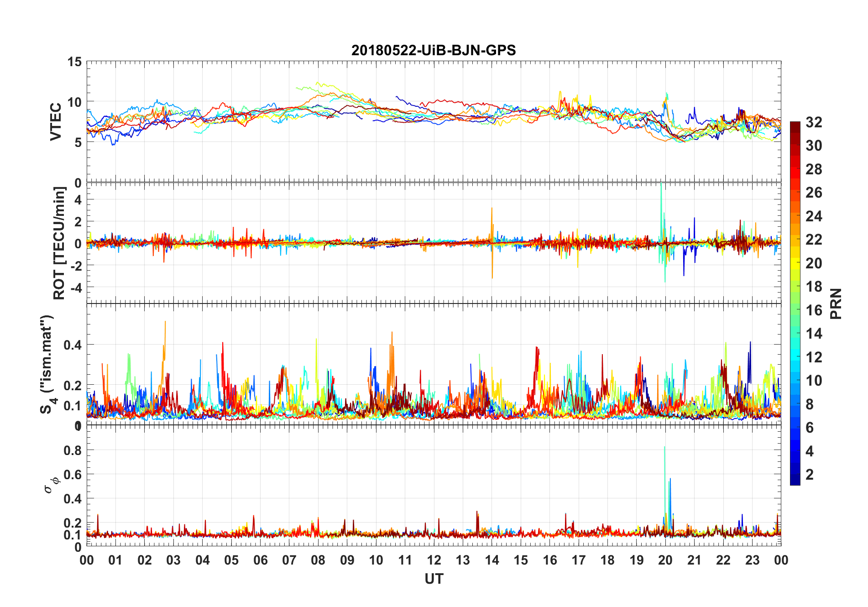
Task: Click colorbar tick label 30
Action: point(814,146)
